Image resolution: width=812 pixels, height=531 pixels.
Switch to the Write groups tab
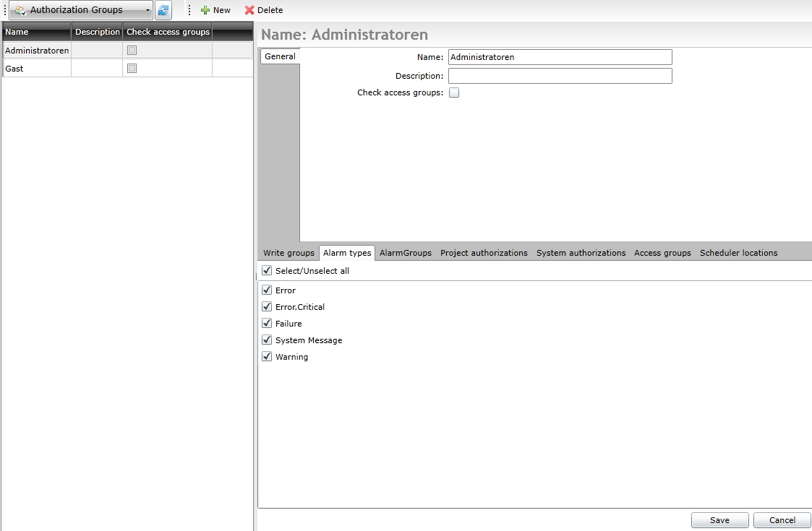(289, 253)
